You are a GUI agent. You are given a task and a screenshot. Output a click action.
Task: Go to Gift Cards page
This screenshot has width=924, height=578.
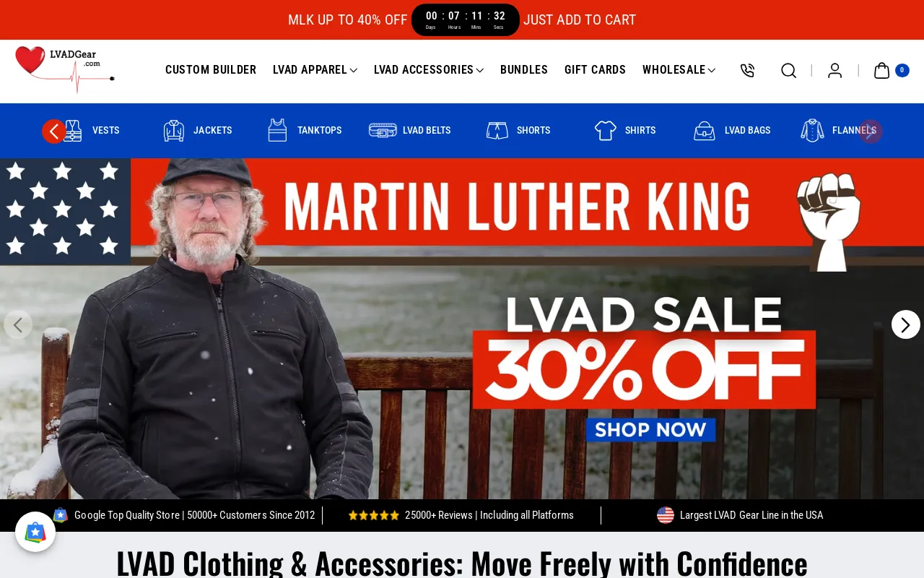(595, 70)
